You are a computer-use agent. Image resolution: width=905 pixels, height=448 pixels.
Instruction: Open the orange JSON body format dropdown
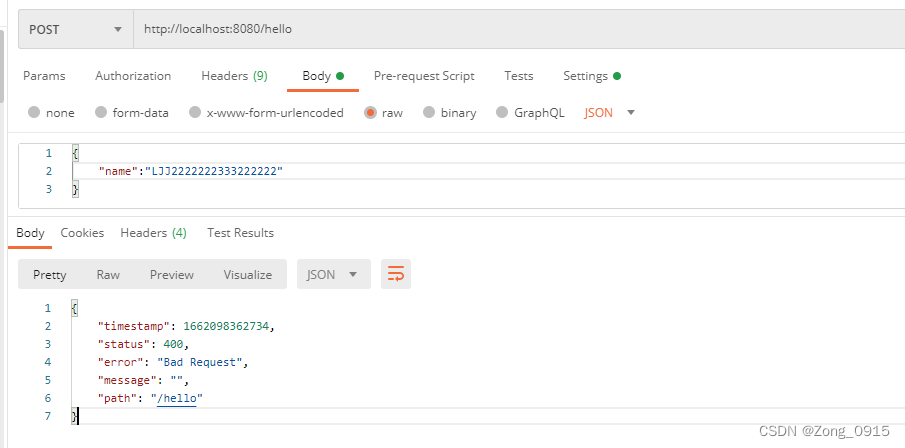click(x=609, y=113)
